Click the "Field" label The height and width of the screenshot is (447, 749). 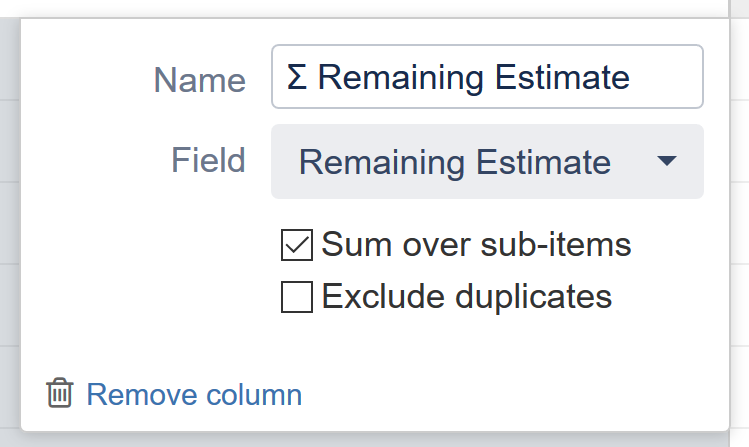pos(208,160)
